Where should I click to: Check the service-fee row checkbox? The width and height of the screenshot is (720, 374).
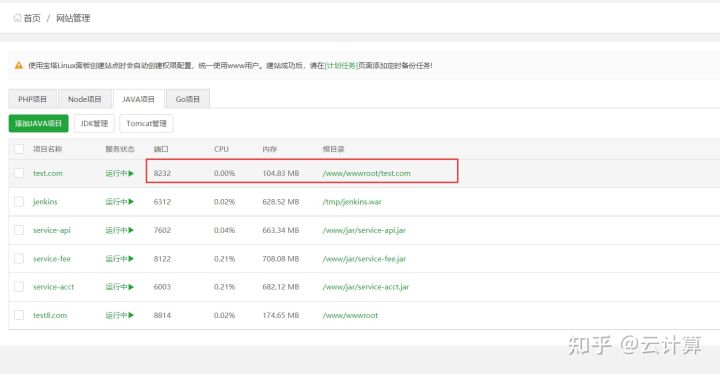pyautogui.click(x=19, y=259)
